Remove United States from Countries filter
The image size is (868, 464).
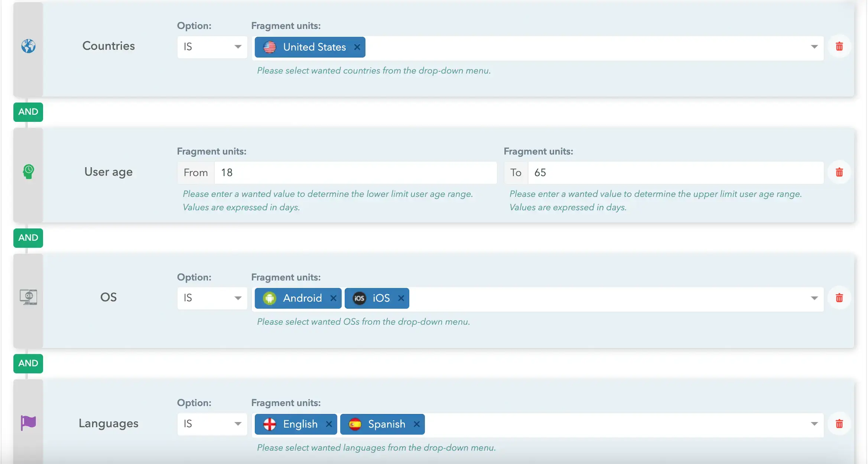tap(357, 47)
